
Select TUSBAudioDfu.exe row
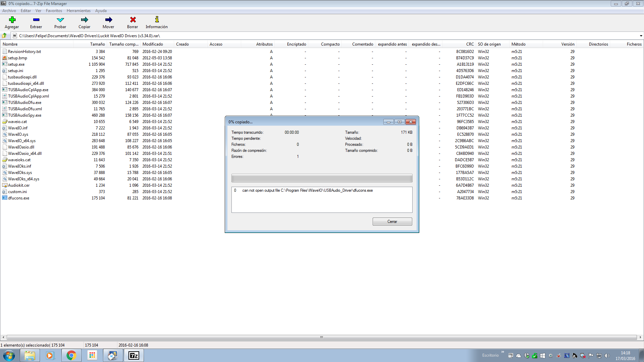(322, 103)
